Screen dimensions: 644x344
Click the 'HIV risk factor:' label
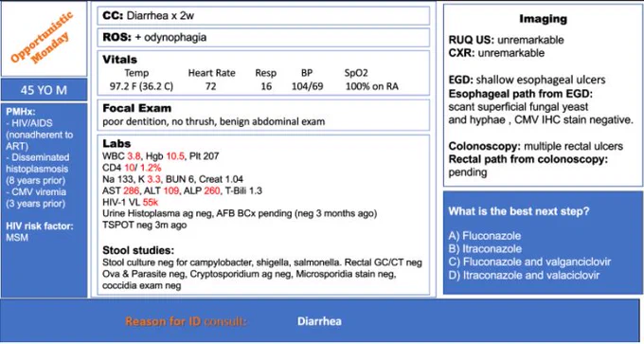click(40, 226)
